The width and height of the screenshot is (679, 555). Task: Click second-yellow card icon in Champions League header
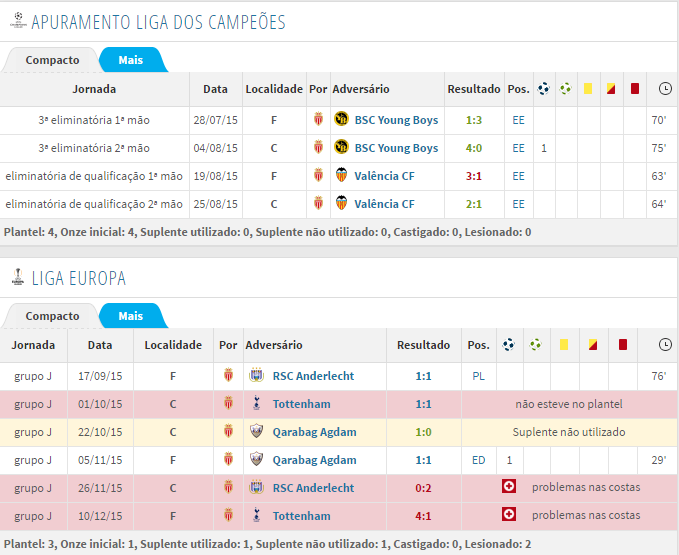click(611, 89)
